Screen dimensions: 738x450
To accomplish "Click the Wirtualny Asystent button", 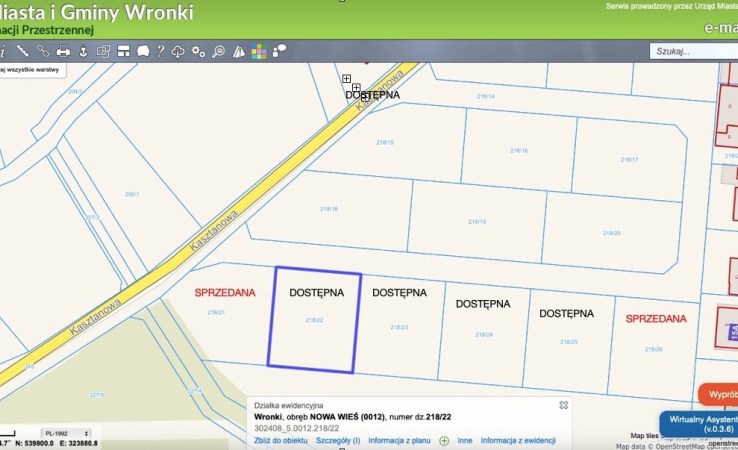I will tap(699, 424).
